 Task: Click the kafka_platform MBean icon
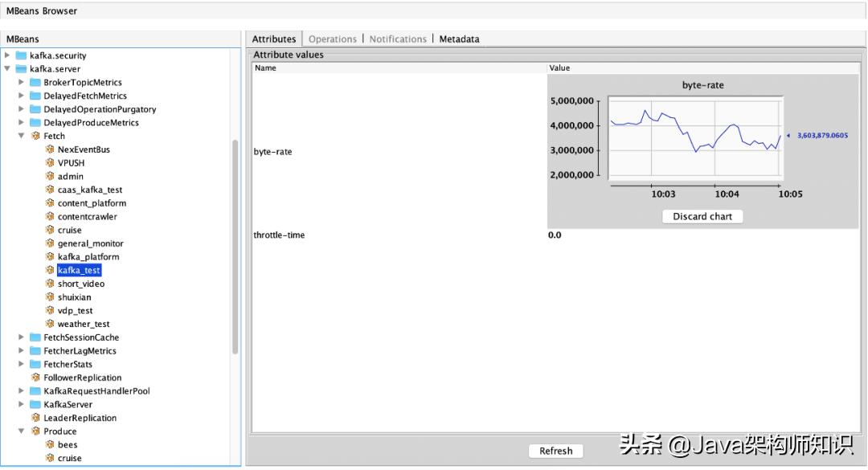pyautogui.click(x=50, y=256)
